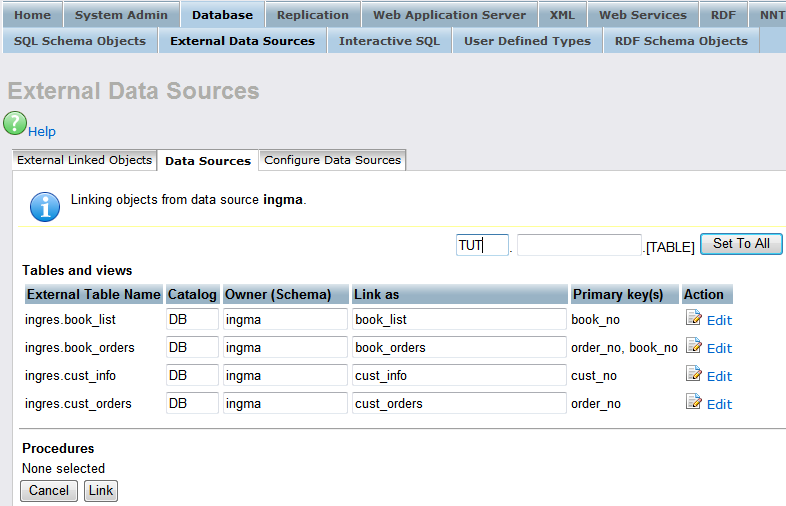Image resolution: width=786 pixels, height=506 pixels.
Task: Click the edit icon for ingres.book_list
Action: coord(694,319)
